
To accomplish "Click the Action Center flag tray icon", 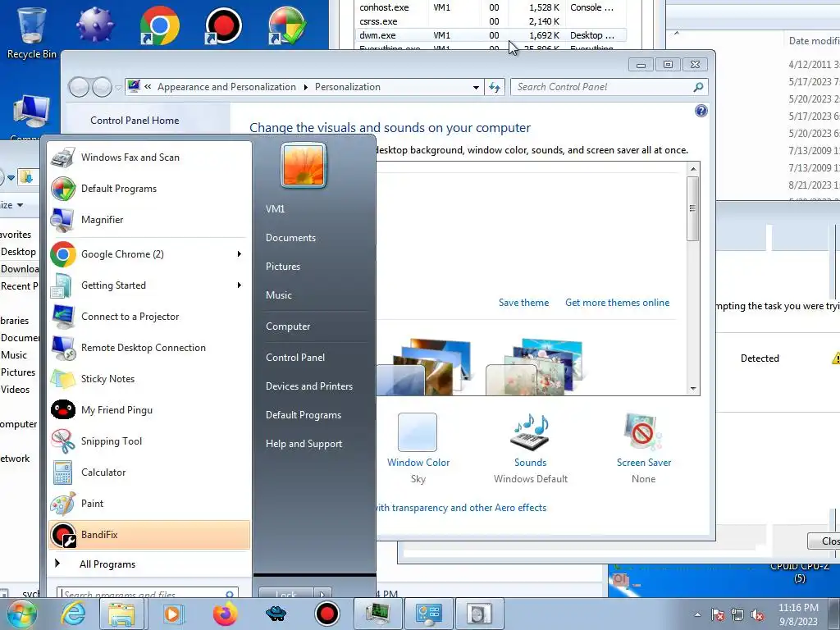I will coord(717,615).
